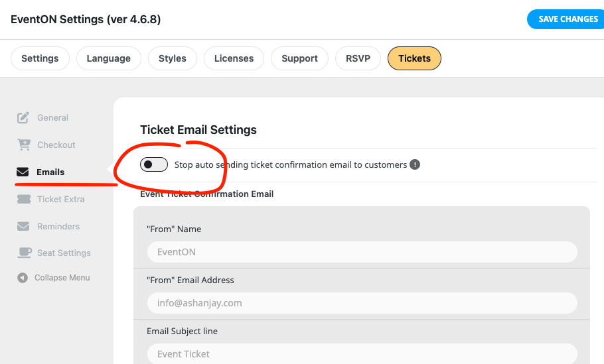
Task: Toggle stop auto sending ticket confirmation email
Action: (154, 164)
